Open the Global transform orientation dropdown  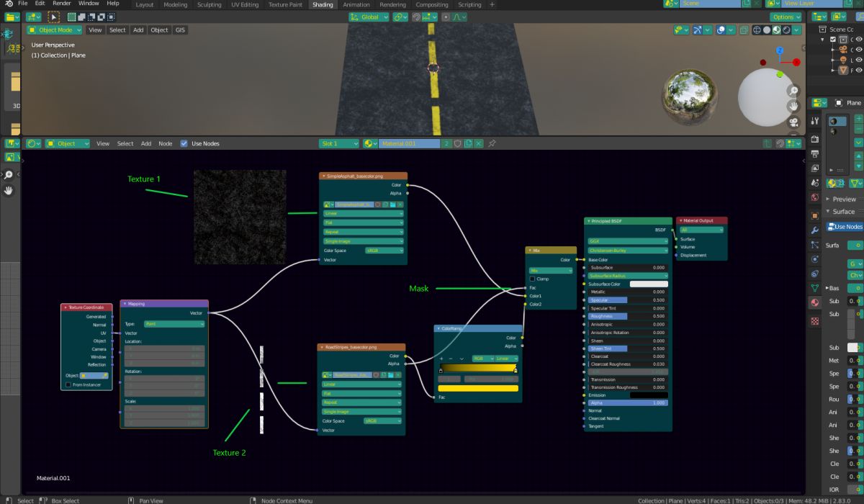[x=369, y=17]
